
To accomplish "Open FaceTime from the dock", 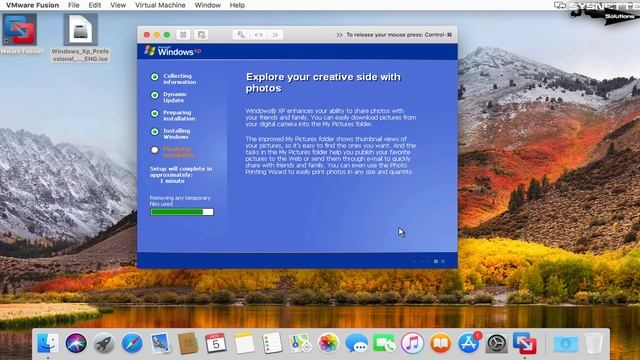I will tap(384, 343).
